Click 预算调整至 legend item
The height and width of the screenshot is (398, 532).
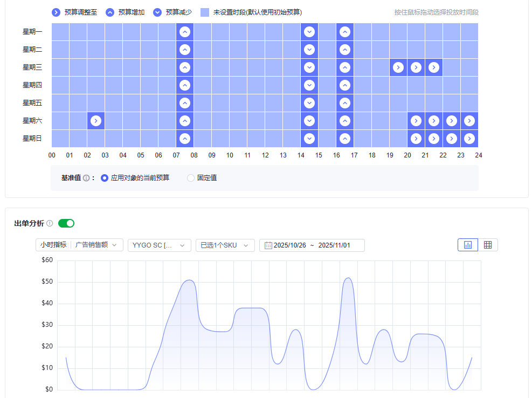[x=74, y=12]
